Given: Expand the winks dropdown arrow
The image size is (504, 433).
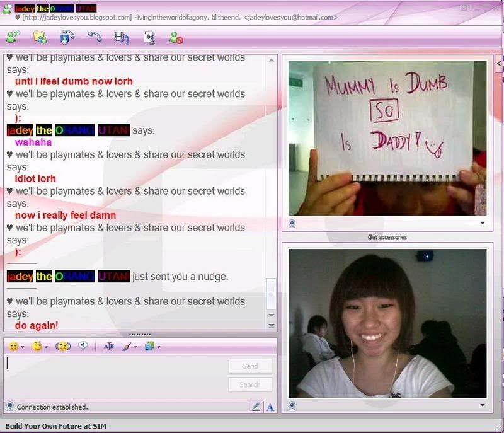Looking at the screenshot, I should [x=46, y=345].
